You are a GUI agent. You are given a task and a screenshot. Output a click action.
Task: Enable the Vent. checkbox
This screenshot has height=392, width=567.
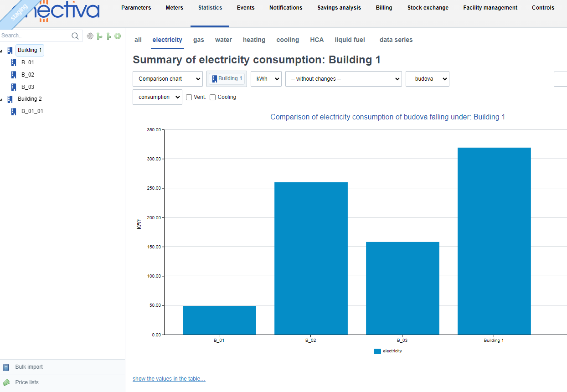click(189, 97)
